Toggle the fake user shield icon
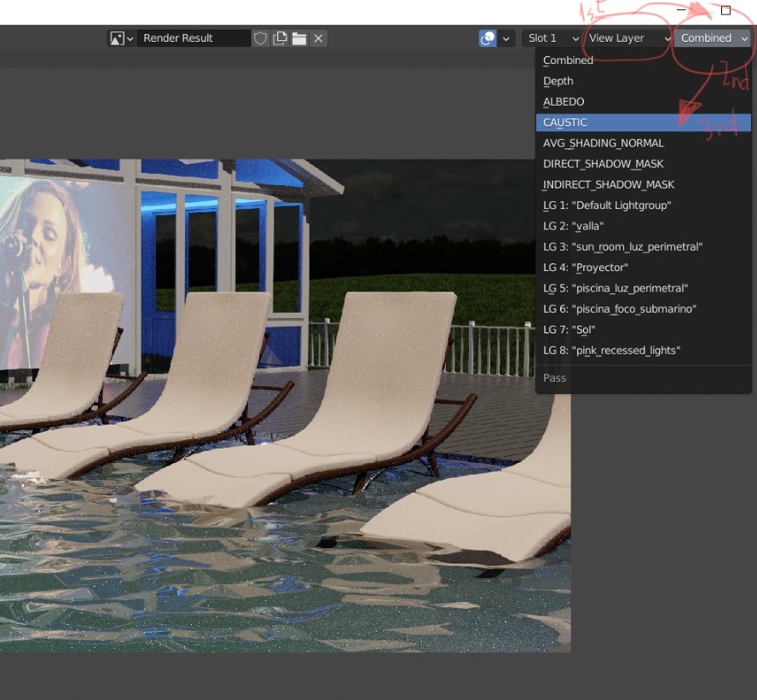This screenshot has width=757, height=700. [x=260, y=38]
